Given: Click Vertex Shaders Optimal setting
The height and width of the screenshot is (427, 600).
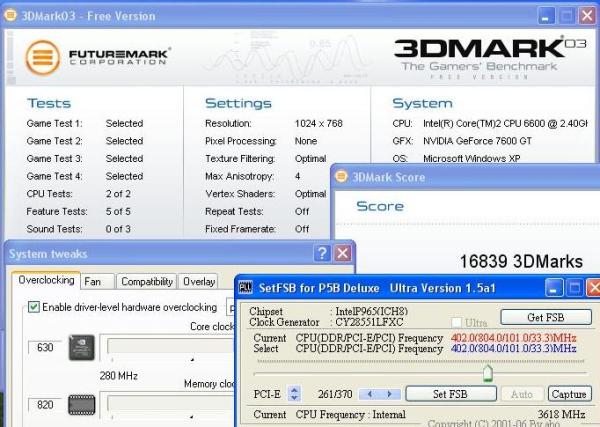Looking at the screenshot, I should (266, 194).
